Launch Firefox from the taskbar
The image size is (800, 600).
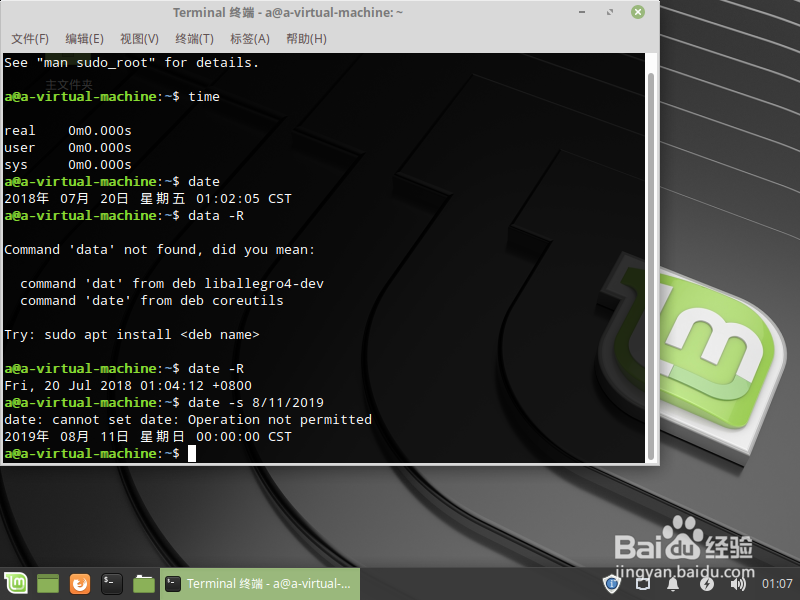click(79, 583)
